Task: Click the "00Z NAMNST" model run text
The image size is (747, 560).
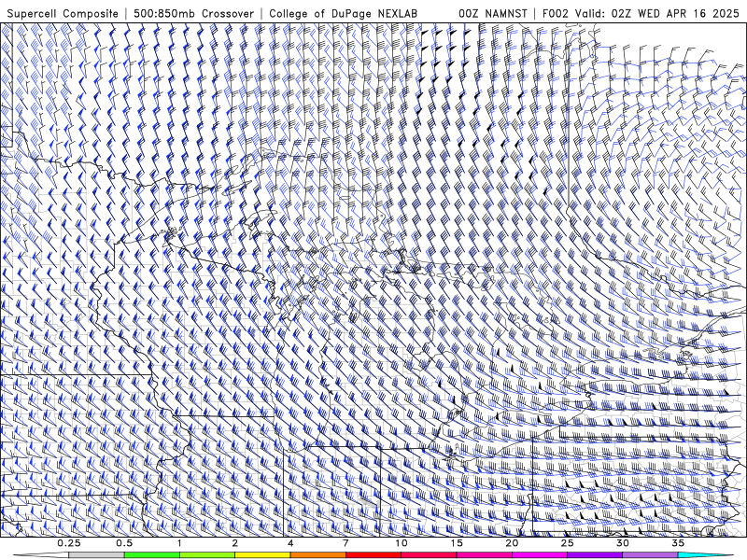Action: coord(493,14)
